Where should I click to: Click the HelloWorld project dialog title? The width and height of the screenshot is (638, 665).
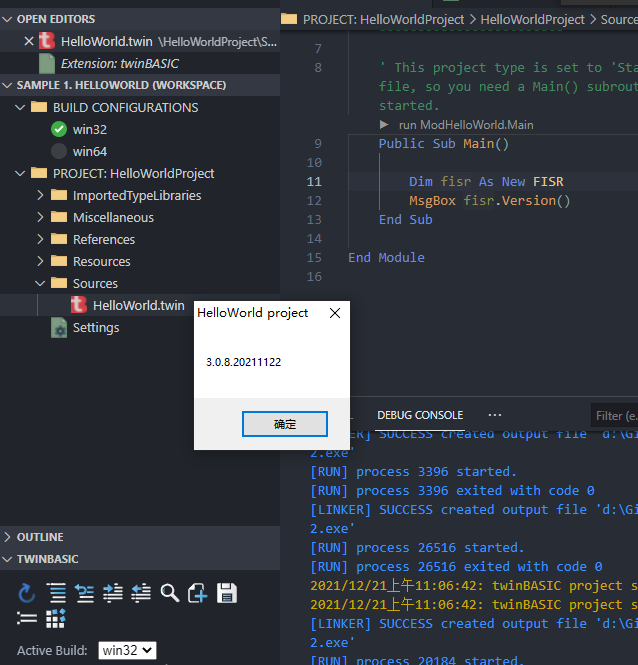pos(252,313)
